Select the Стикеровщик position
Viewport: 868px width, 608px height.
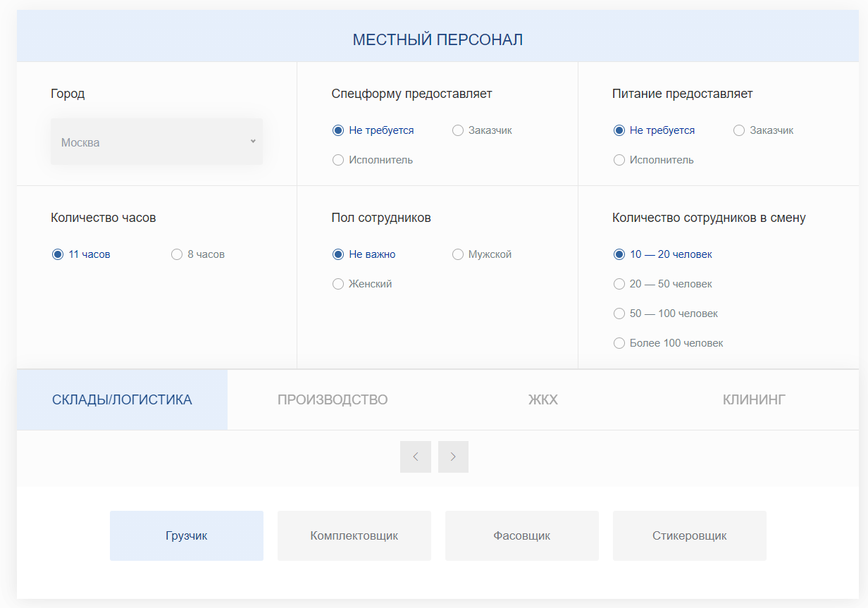pos(689,535)
